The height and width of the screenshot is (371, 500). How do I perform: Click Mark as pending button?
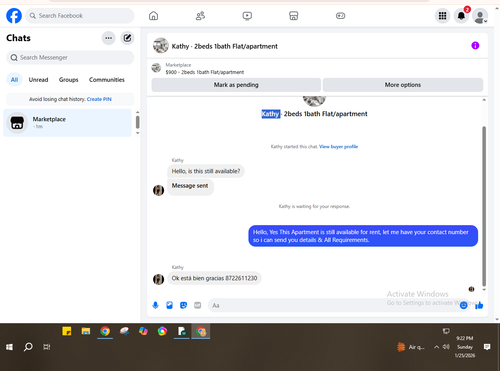coord(236,85)
